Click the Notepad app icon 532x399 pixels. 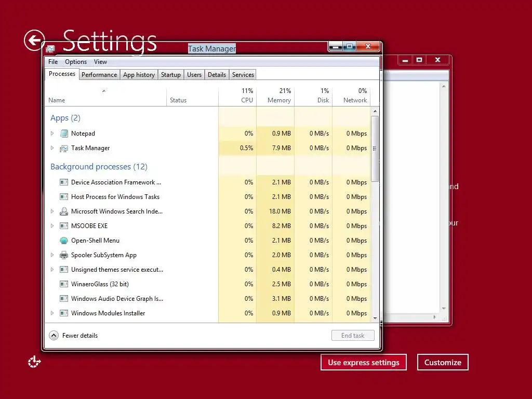(64, 134)
